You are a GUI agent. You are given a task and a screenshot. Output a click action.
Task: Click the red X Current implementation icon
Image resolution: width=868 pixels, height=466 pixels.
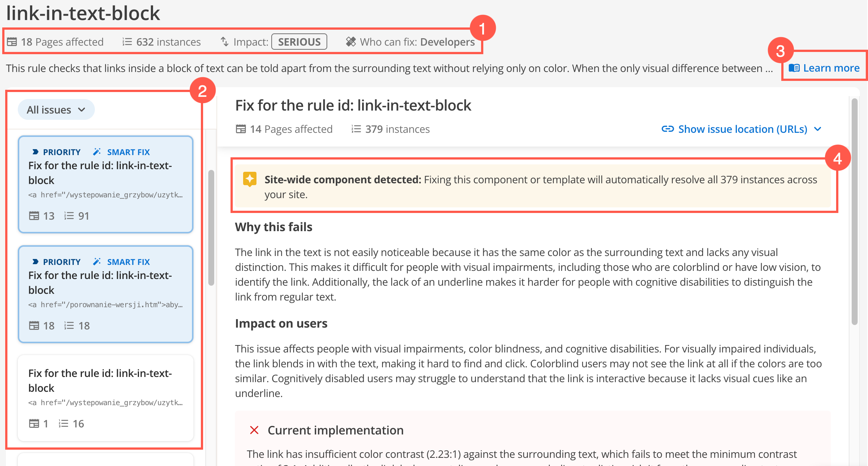click(x=254, y=430)
